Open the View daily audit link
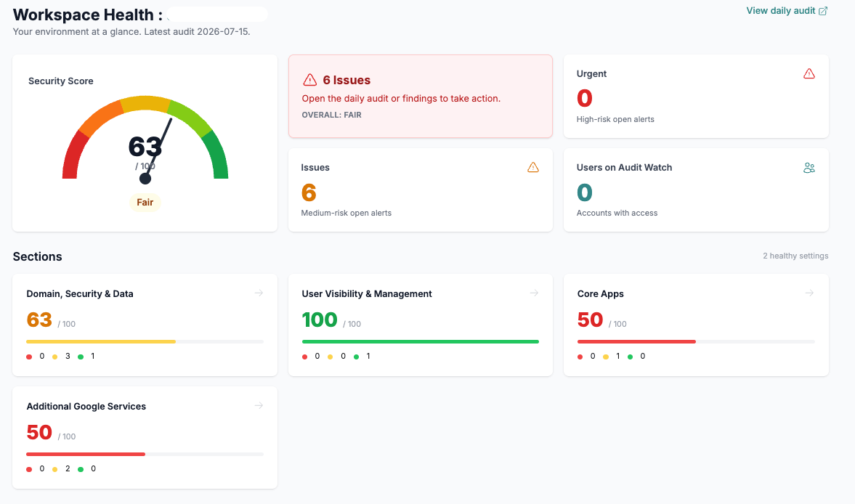The width and height of the screenshot is (855, 504). 787,11
